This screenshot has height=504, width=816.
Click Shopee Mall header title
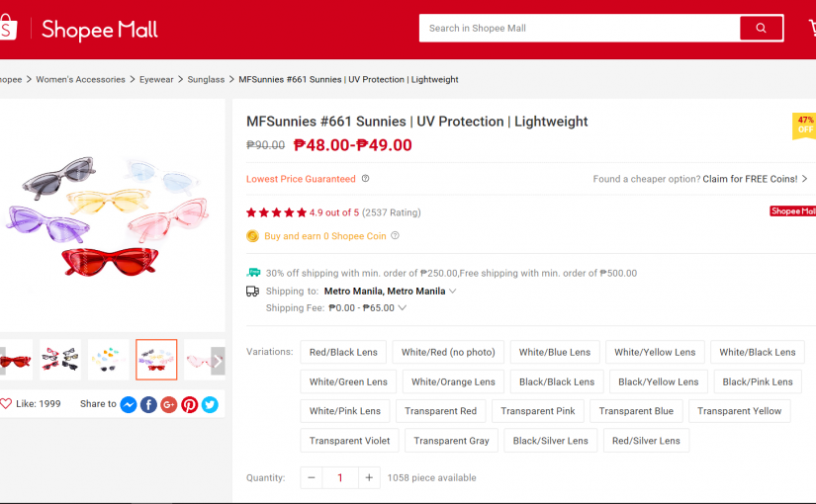pyautogui.click(x=100, y=30)
